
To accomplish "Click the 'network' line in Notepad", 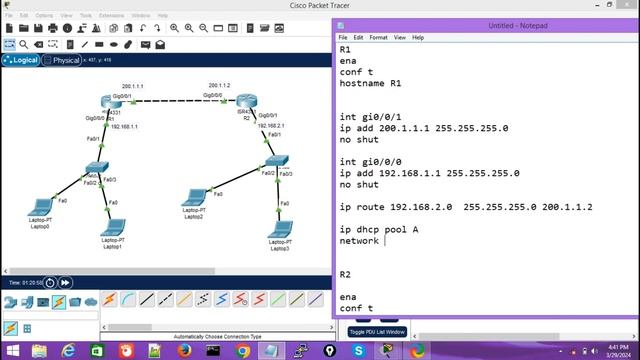I will click(359, 241).
